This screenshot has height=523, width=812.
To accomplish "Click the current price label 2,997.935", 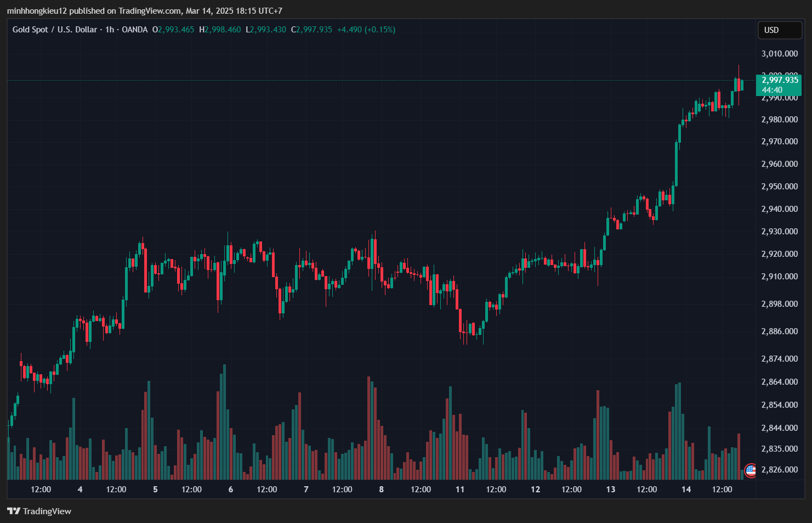I will tap(780, 80).
